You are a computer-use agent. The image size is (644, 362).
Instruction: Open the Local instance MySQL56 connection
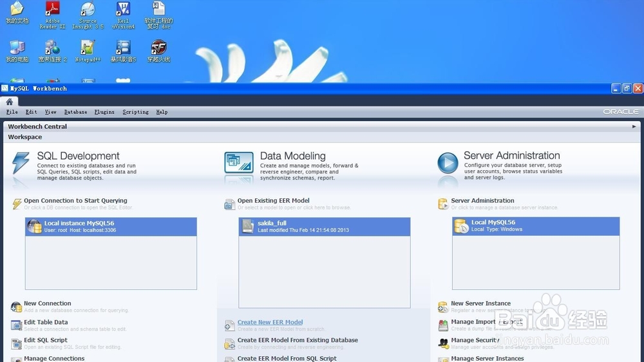111,226
